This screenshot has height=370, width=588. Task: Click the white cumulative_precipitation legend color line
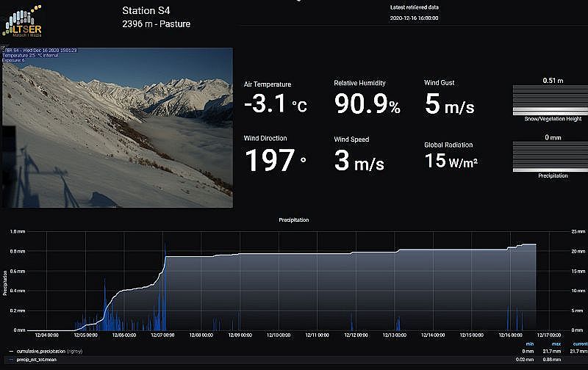click(x=11, y=351)
